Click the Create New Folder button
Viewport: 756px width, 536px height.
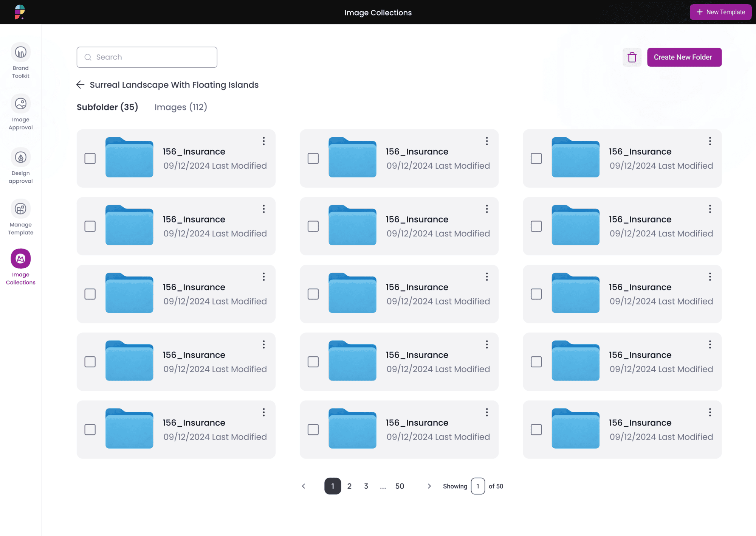coord(684,57)
